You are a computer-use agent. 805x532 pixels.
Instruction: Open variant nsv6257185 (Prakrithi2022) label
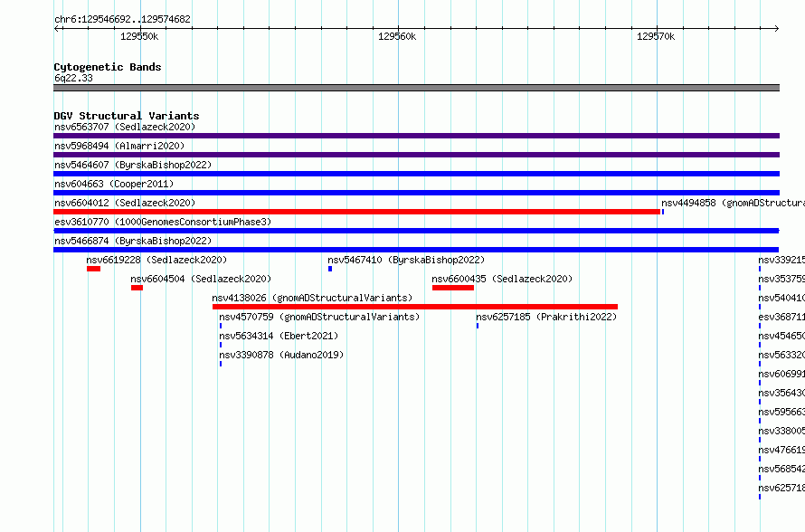tap(546, 317)
